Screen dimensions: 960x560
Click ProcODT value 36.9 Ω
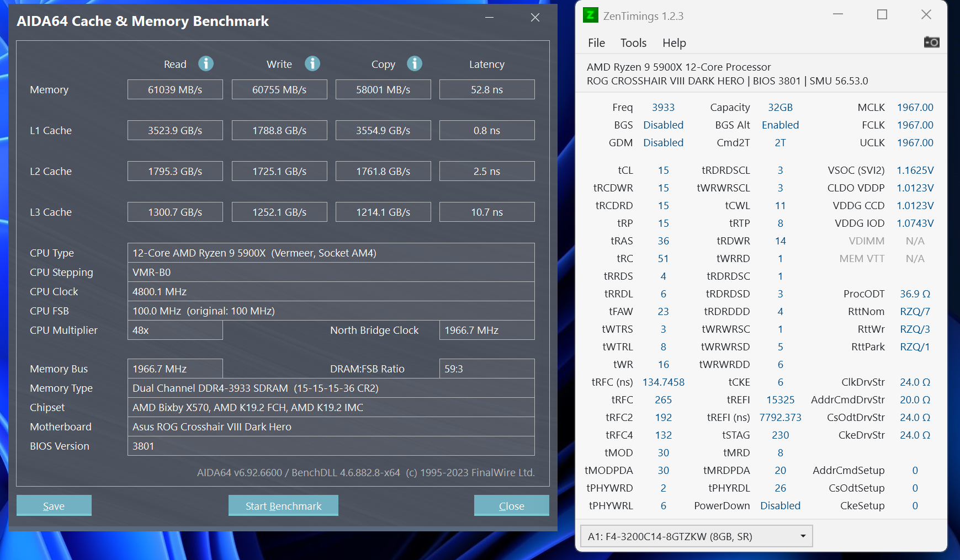tap(915, 294)
